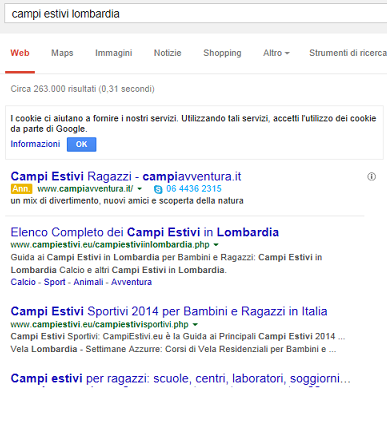Open Elenco Completo dei Campi Estivi in Lombardia
Image resolution: width=390 pixels, height=434 pixels.
pos(145,232)
